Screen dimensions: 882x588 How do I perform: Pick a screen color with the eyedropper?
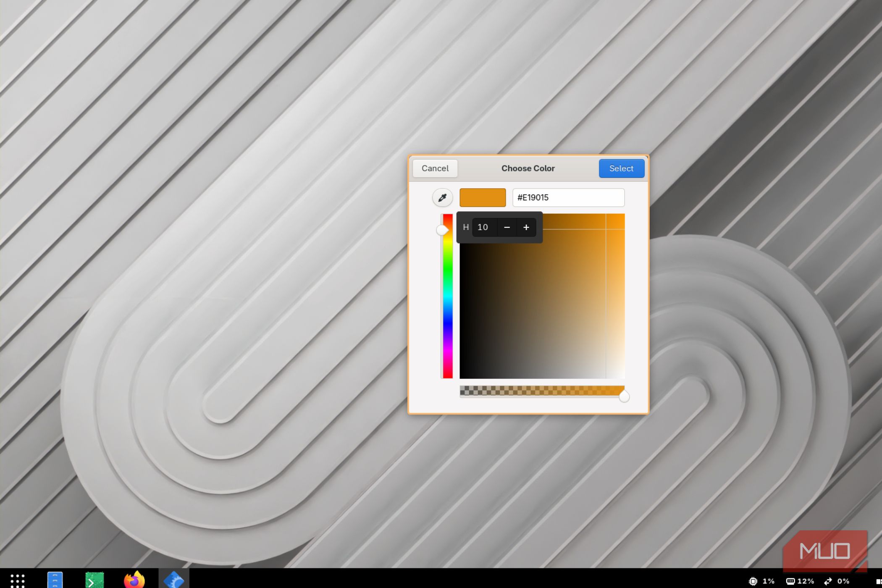(442, 197)
